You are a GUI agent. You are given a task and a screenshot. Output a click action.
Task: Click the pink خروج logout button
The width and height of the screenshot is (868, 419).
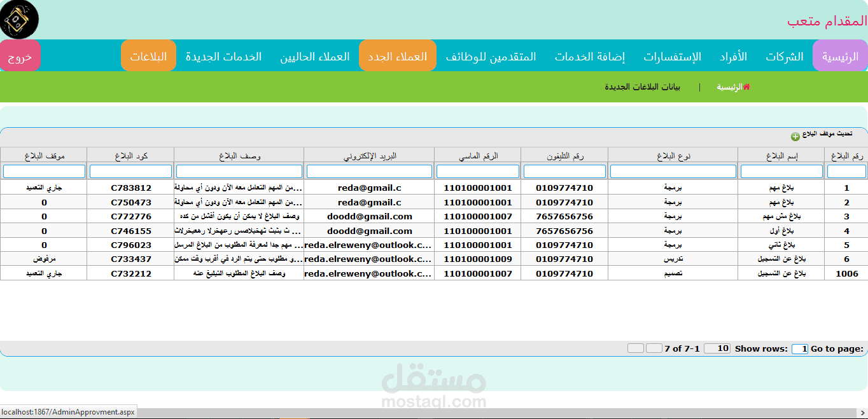click(x=20, y=56)
